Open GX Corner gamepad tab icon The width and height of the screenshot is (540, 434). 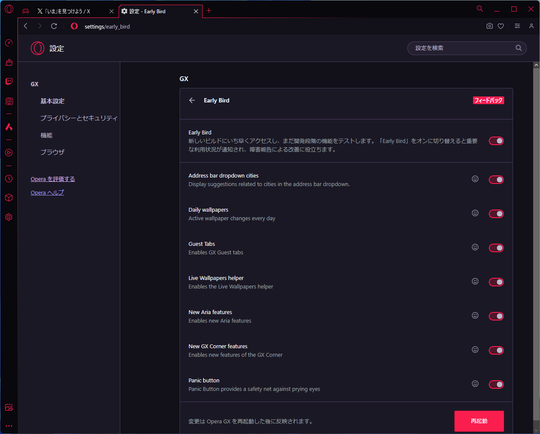(x=25, y=11)
